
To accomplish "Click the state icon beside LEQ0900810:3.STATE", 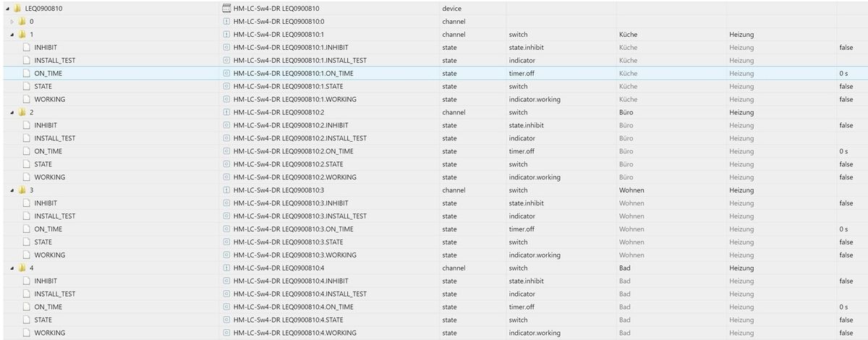I will click(x=227, y=242).
